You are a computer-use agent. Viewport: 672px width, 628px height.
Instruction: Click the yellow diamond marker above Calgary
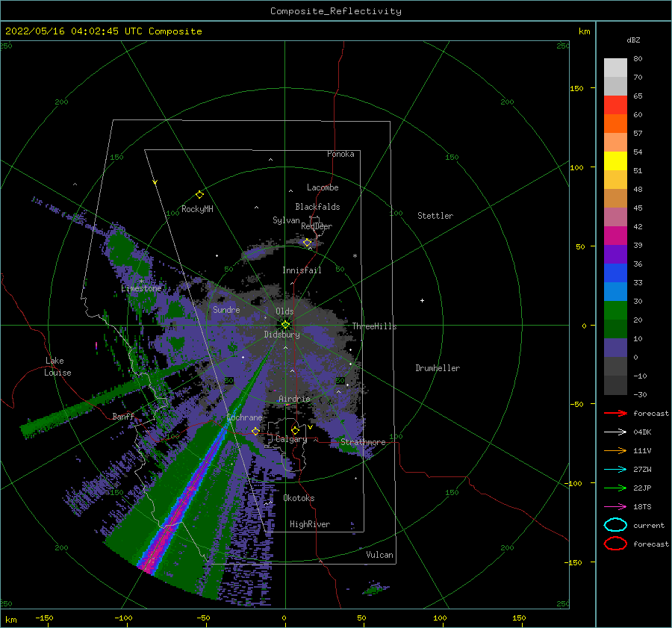pos(295,430)
